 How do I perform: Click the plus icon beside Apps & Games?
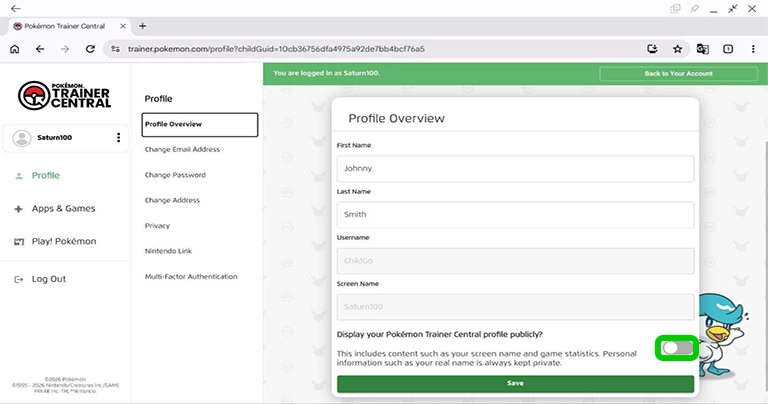19,209
